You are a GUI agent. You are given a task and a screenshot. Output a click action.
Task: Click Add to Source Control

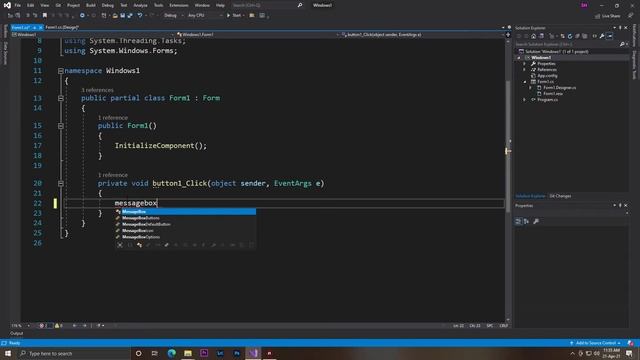point(596,343)
